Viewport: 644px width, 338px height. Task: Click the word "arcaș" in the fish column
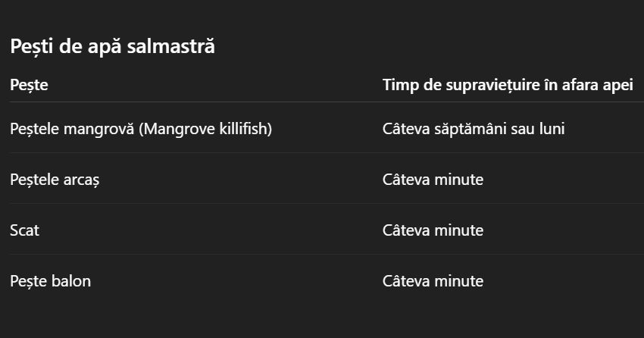click(80, 180)
